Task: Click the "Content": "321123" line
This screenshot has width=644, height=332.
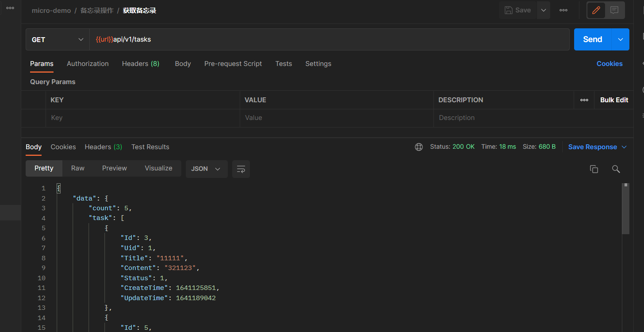Action: pos(160,268)
